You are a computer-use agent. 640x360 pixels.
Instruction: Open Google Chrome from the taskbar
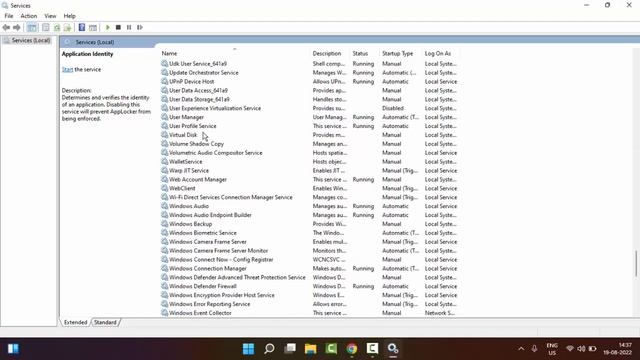352,349
